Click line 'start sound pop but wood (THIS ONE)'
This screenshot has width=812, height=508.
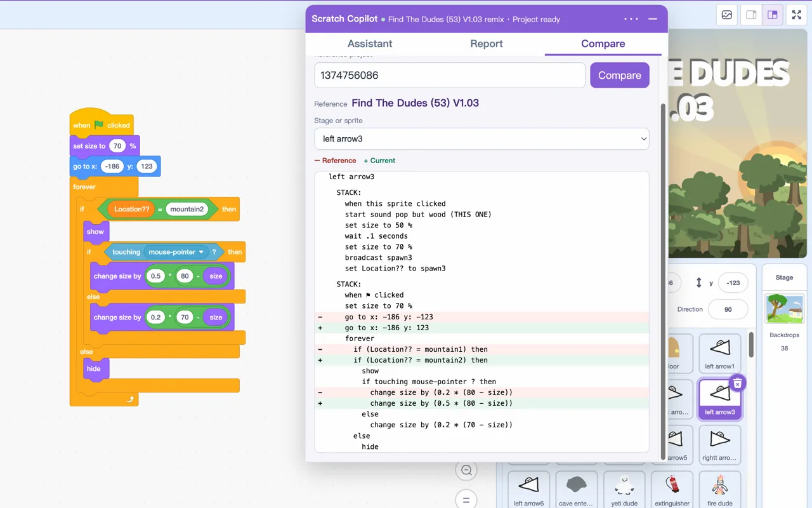pos(418,215)
